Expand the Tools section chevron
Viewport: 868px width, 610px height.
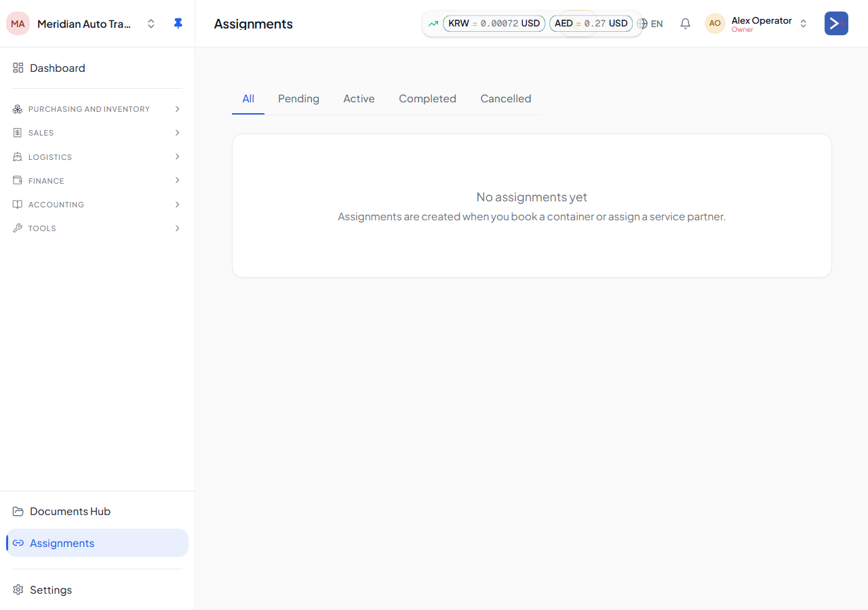[x=177, y=228]
